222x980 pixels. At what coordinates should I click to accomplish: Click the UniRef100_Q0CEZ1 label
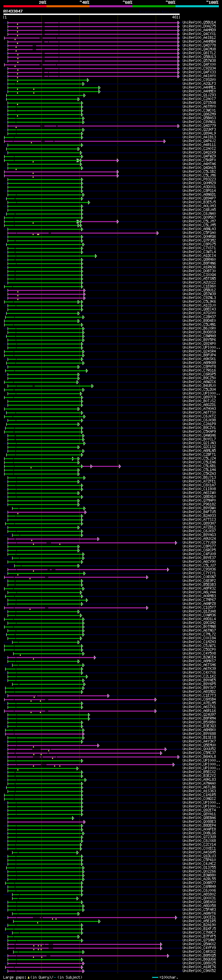199,917
